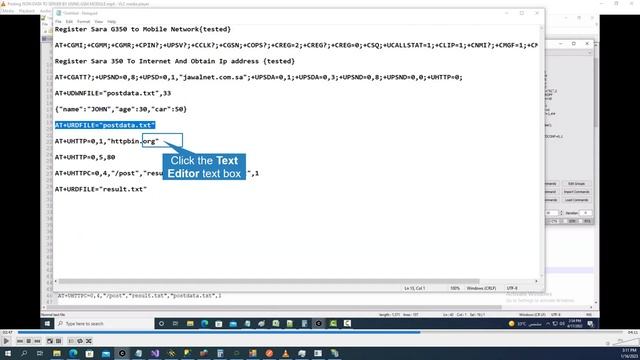640x360 pixels.
Task: Open the Notepad View menu
Action: 99,21
